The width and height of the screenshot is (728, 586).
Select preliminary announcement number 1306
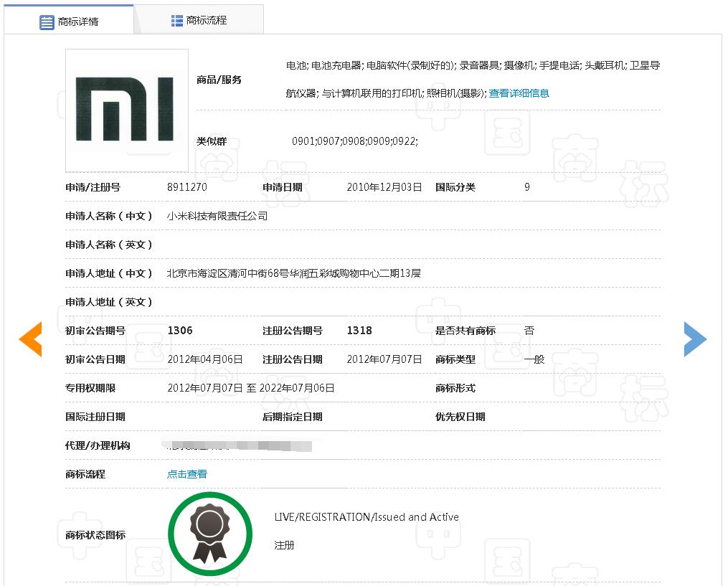point(180,331)
